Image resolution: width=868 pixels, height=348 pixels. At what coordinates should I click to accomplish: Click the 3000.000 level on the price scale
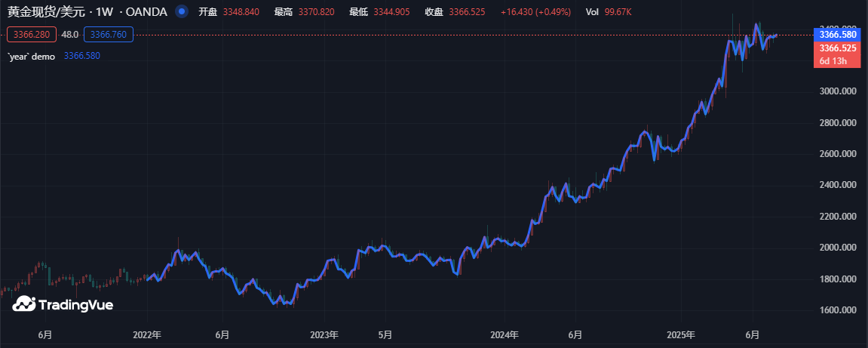(838, 91)
